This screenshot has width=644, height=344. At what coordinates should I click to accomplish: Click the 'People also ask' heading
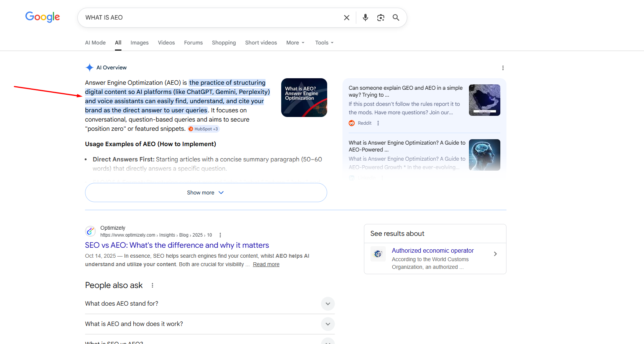tap(114, 285)
